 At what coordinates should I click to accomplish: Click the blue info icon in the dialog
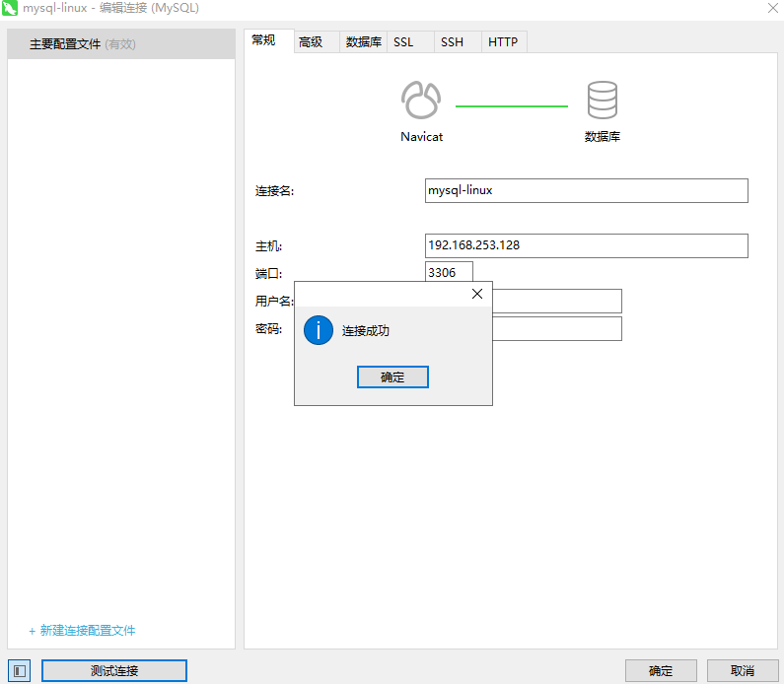pos(319,330)
